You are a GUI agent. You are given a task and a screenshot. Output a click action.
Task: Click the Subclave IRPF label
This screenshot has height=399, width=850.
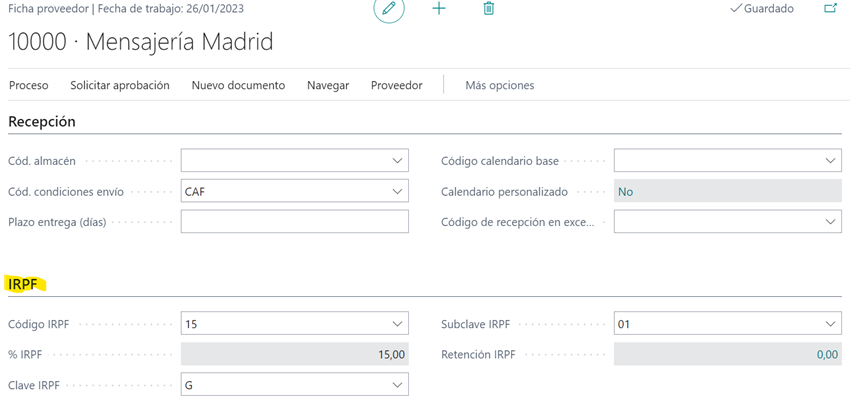pos(476,324)
